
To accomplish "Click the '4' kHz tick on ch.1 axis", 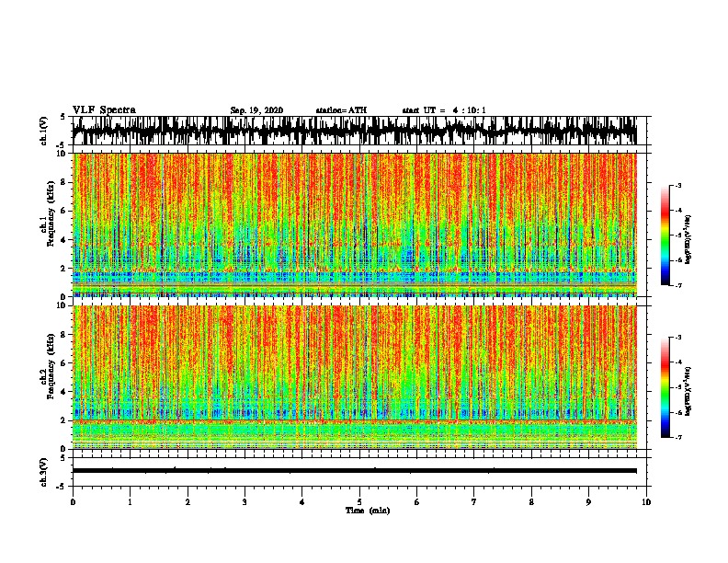I will pos(63,240).
